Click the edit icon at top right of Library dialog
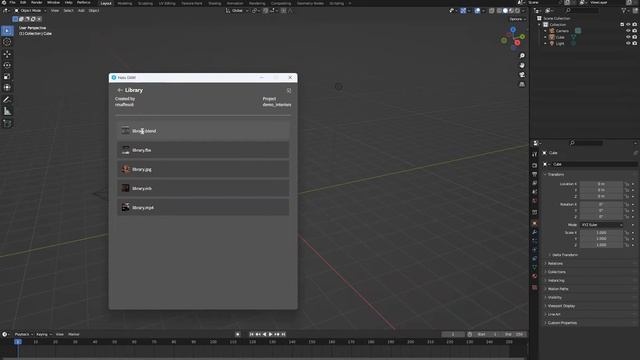The height and width of the screenshot is (360, 640). pyautogui.click(x=289, y=91)
